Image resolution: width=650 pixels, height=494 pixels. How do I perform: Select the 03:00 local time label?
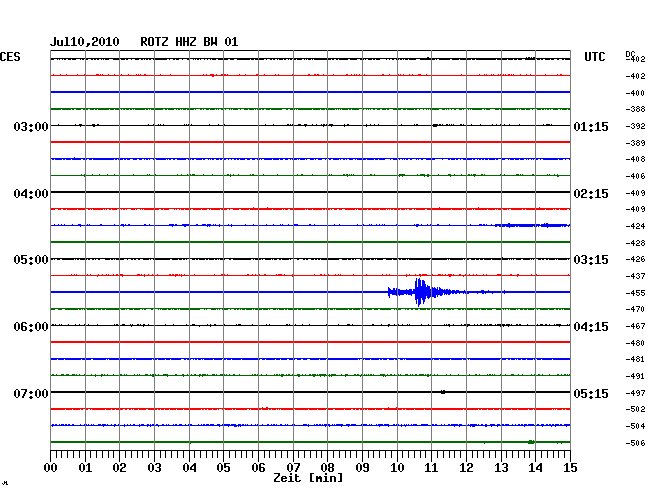31,126
